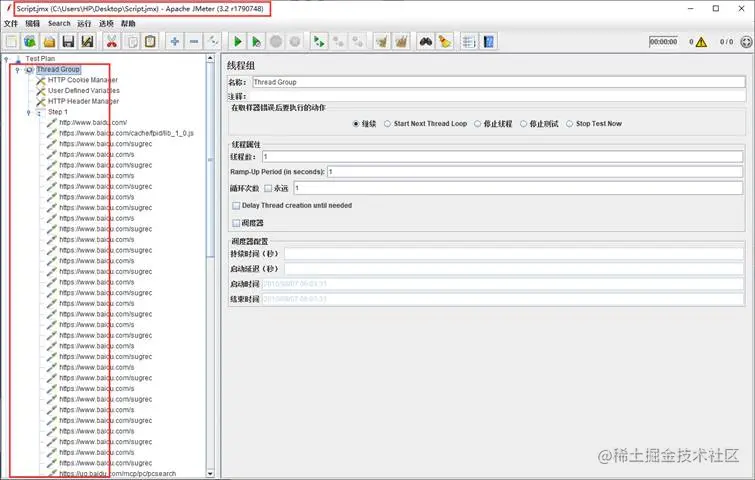Collapse the Step 1 tree node handle
The width and height of the screenshot is (755, 480).
[x=29, y=112]
